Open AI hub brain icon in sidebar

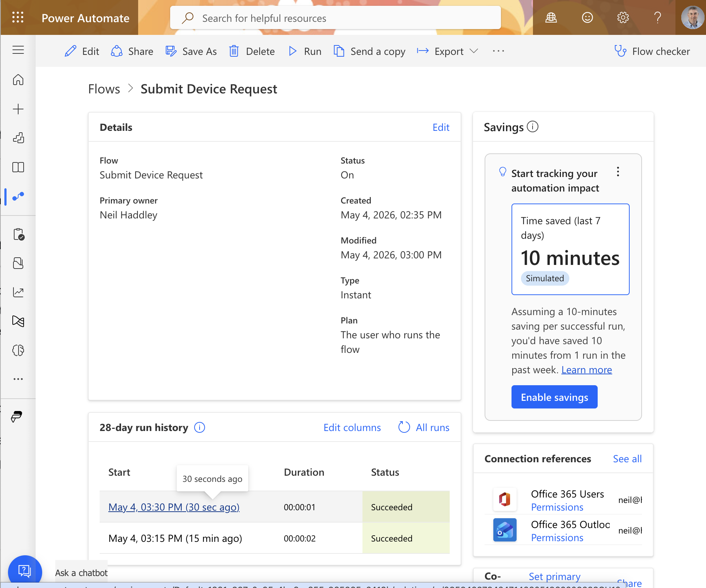[x=18, y=350]
